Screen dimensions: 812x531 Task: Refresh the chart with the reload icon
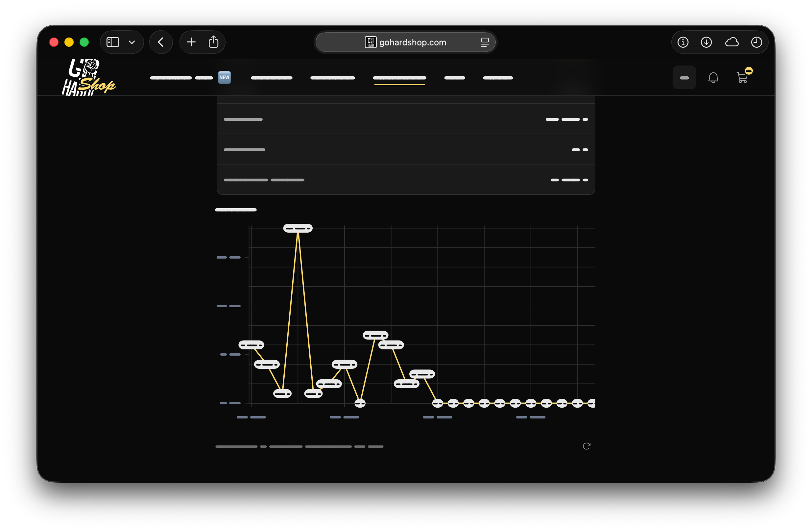coord(586,446)
